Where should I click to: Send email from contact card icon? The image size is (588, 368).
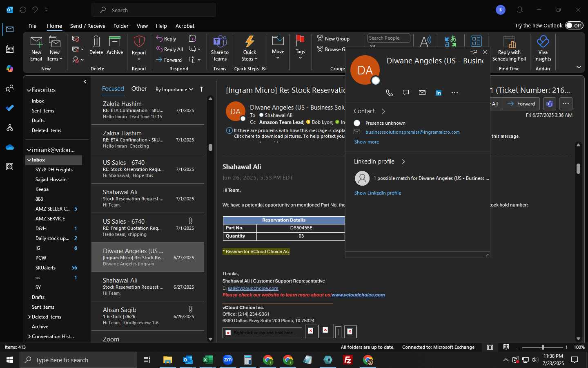point(422,93)
